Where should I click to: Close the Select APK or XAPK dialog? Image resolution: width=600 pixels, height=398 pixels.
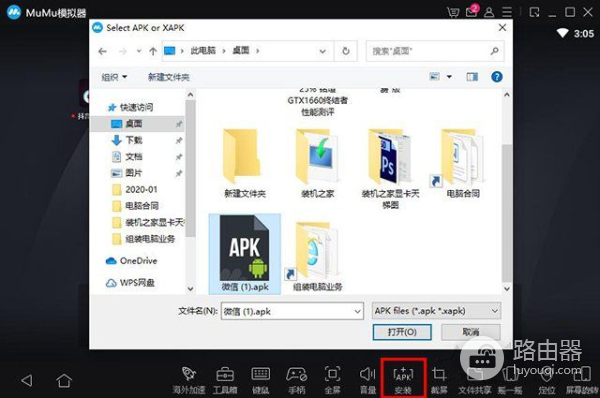click(502, 28)
